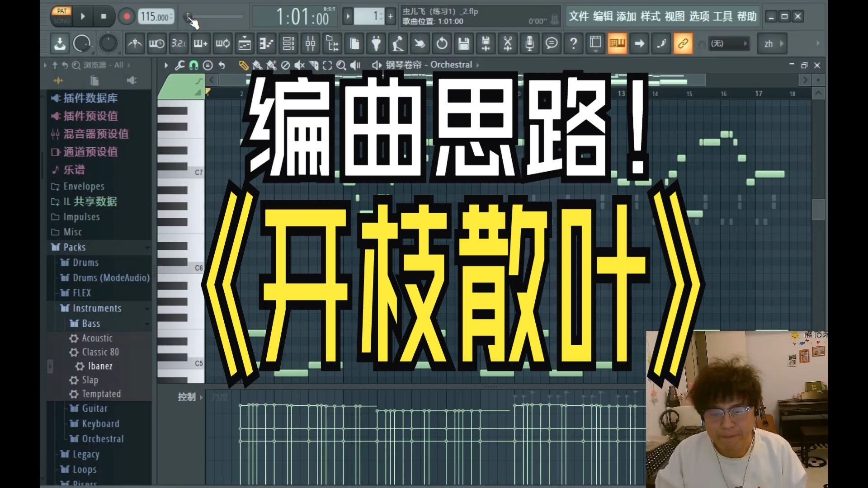Select the pencil draw tool
Image resolution: width=868 pixels, height=488 pixels.
click(x=243, y=66)
